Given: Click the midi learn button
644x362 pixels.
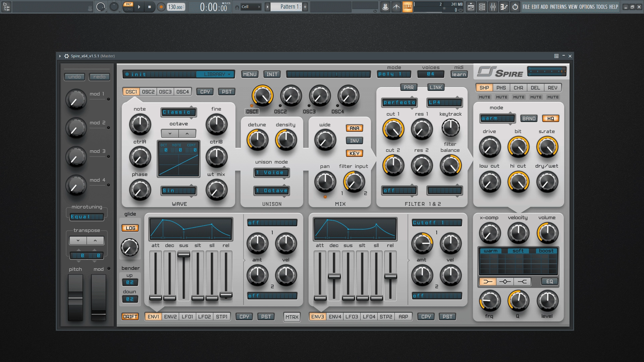Looking at the screenshot, I should click(x=459, y=74).
